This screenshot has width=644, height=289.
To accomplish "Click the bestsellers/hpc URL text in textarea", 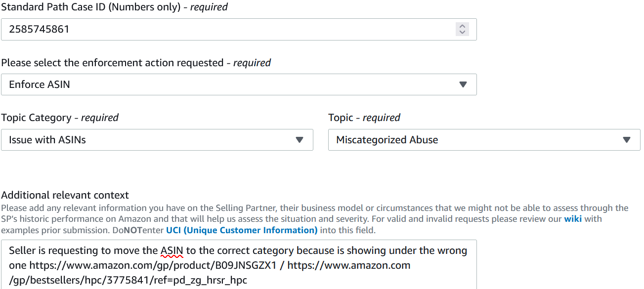I will (x=129, y=280).
